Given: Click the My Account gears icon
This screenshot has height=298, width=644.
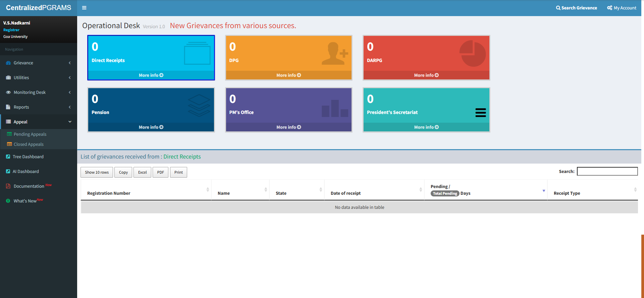Looking at the screenshot, I should click(609, 8).
